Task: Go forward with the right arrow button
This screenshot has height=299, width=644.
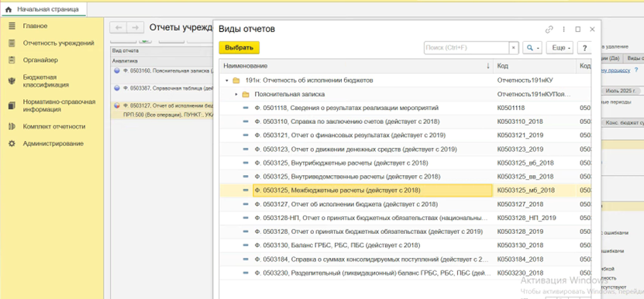Action: 135,28
